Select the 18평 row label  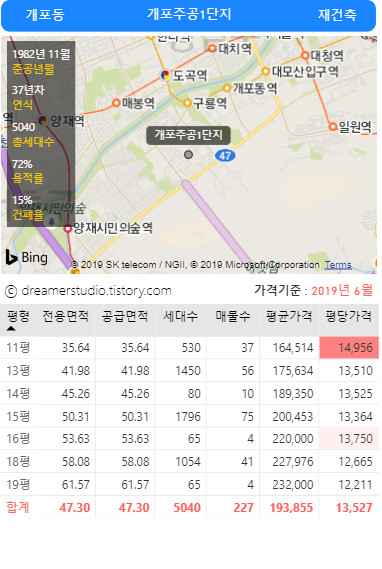point(18,462)
